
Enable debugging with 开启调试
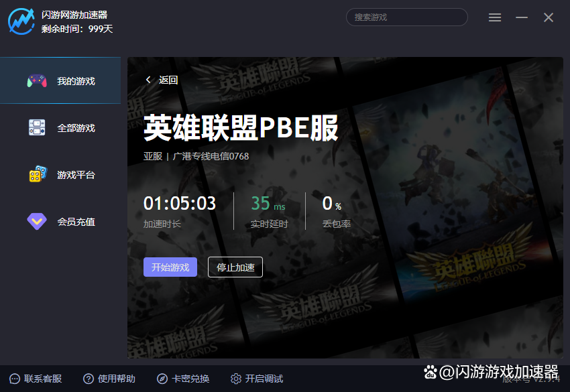257,379
